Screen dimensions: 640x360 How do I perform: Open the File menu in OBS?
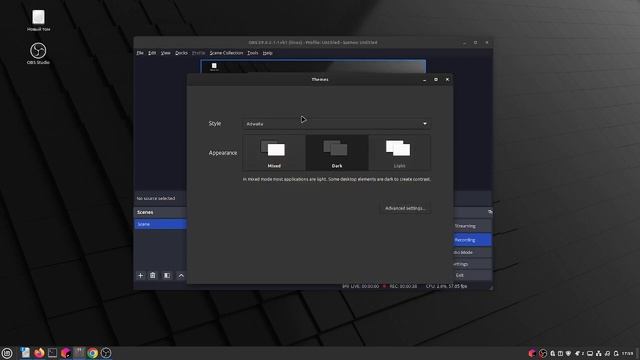tap(140, 53)
